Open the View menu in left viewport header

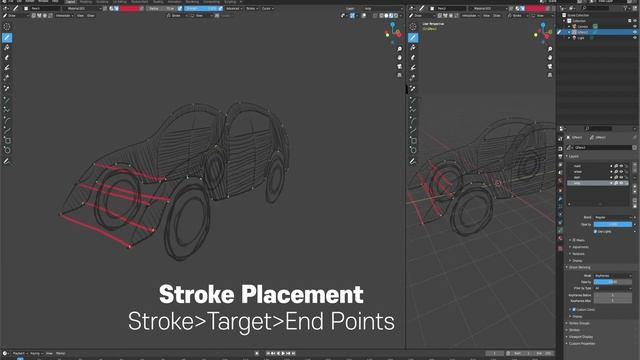click(80, 16)
